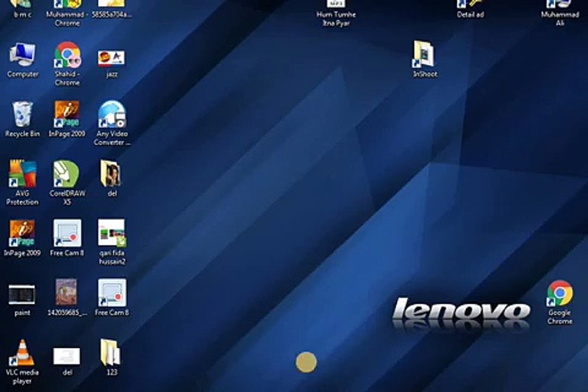The height and width of the screenshot is (392, 588).
Task: Select the AVG Protection icon
Action: coord(22,183)
